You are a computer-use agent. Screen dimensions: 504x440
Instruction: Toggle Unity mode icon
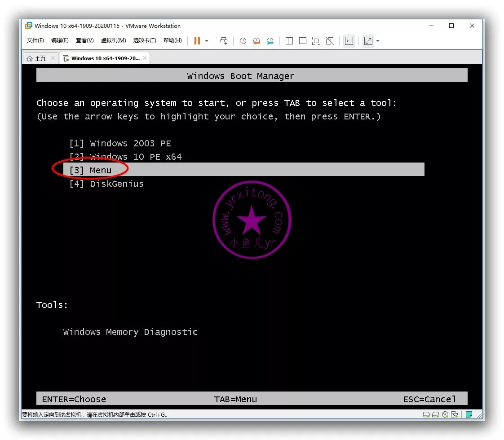coord(330,41)
